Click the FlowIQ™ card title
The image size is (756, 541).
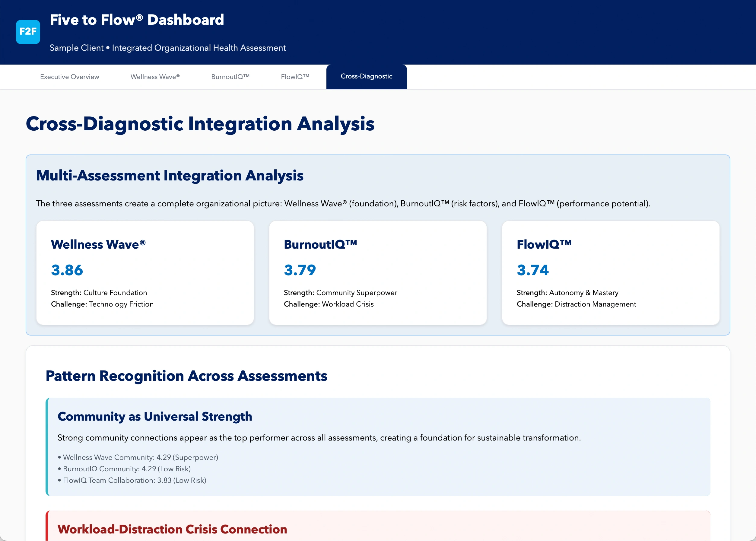(x=544, y=244)
